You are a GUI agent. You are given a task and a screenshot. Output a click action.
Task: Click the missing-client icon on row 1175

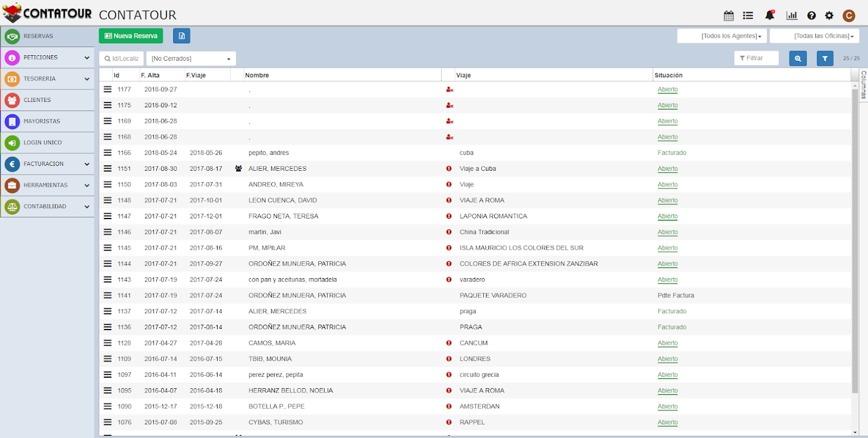[x=449, y=105]
